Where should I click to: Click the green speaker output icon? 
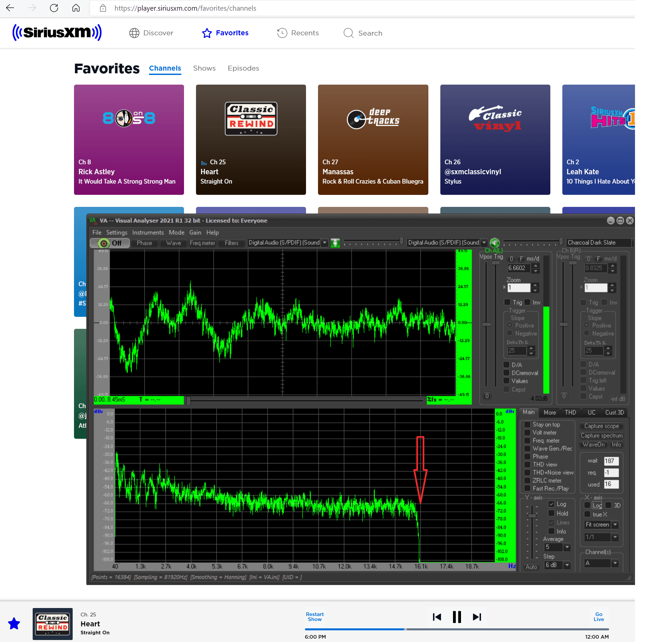(494, 243)
